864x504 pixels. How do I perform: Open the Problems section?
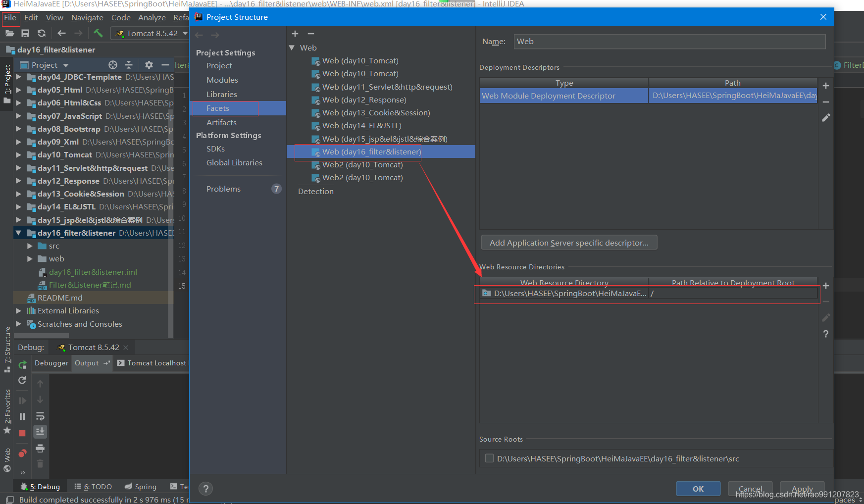pyautogui.click(x=223, y=189)
